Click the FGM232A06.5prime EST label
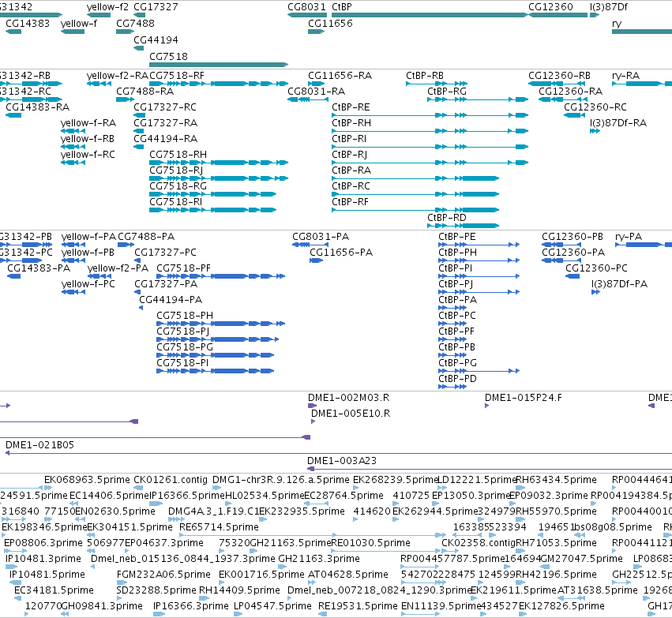The width and height of the screenshot is (672, 618). click(163, 575)
